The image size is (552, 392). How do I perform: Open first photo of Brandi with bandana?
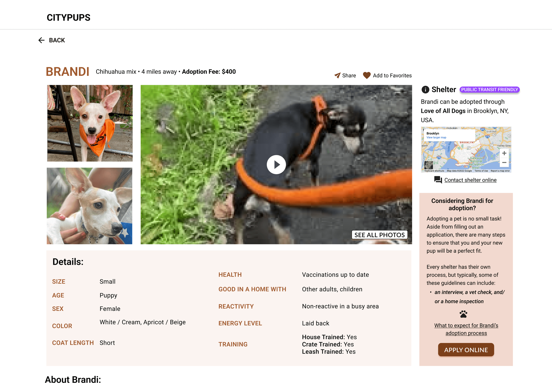tap(90, 123)
